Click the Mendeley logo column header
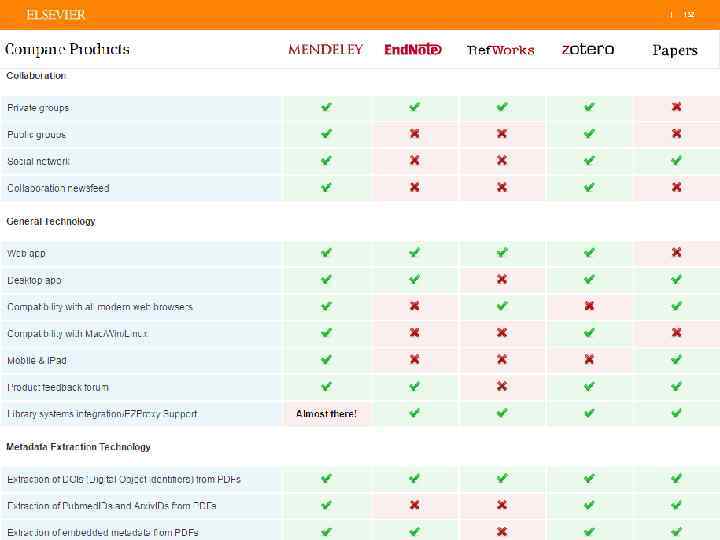 coord(326,49)
